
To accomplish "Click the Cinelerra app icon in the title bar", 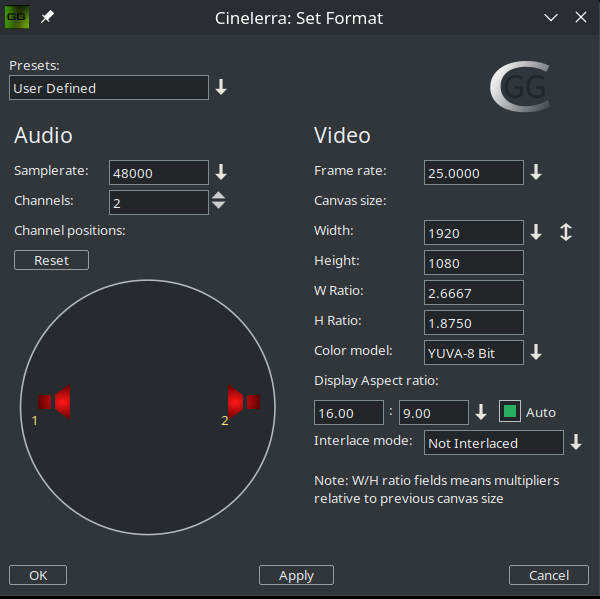I will 17,17.
